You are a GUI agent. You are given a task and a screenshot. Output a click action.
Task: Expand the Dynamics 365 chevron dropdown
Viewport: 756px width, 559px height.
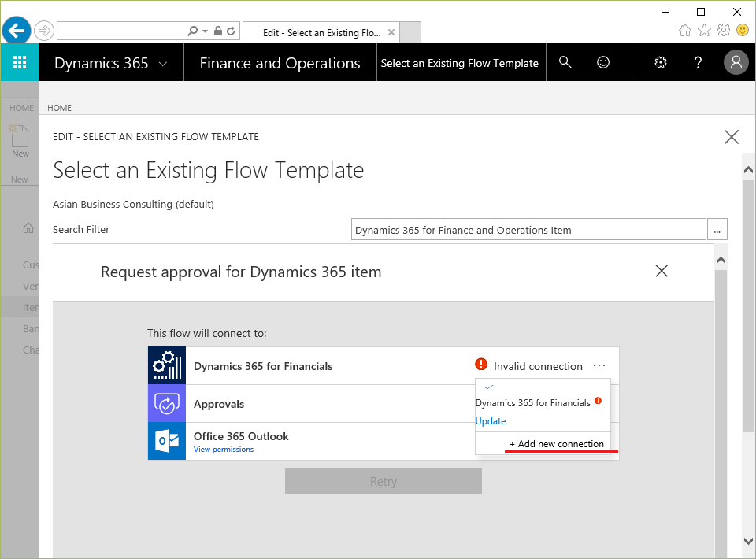tap(163, 64)
